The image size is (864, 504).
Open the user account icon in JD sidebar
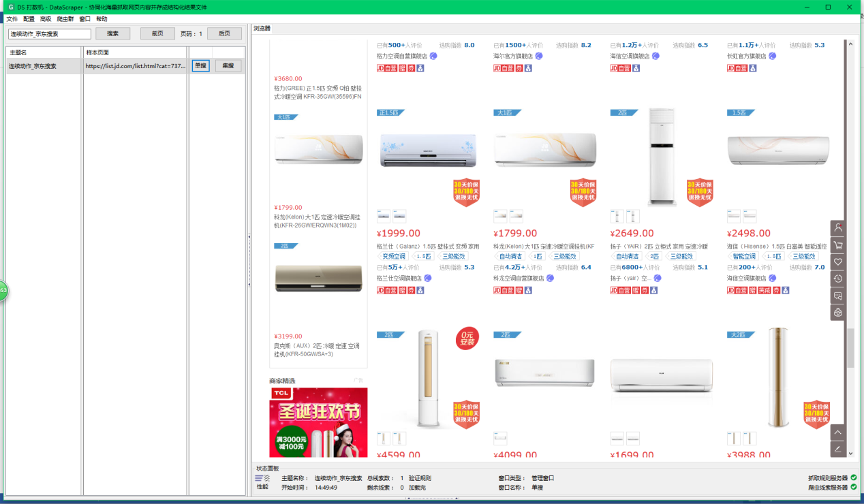838,228
